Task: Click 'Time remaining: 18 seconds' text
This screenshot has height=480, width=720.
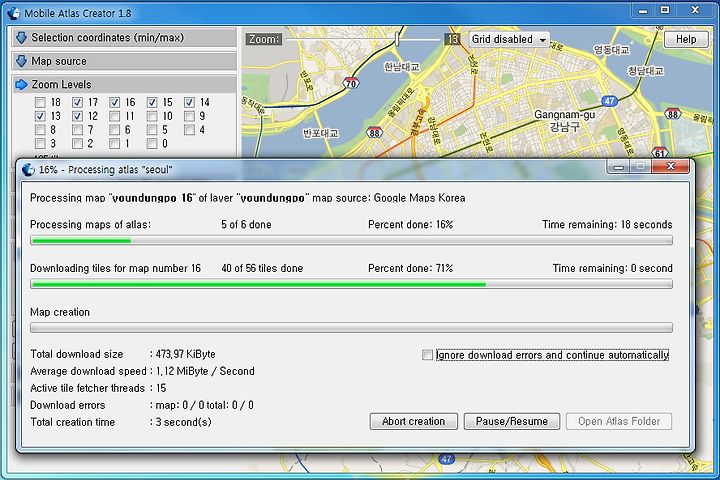Action: 607,225
